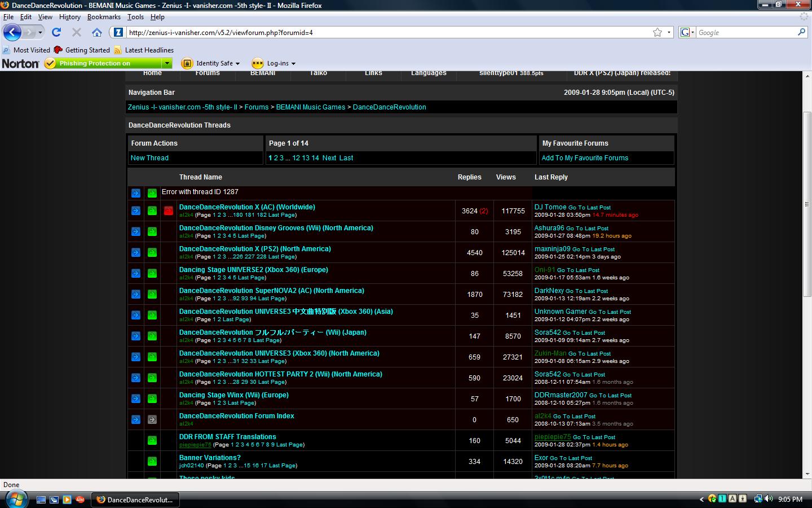Click blue arrow icon for DanceDanceRevolution X (AC) (Worldwide)
The height and width of the screenshot is (508, 812).
coord(136,211)
